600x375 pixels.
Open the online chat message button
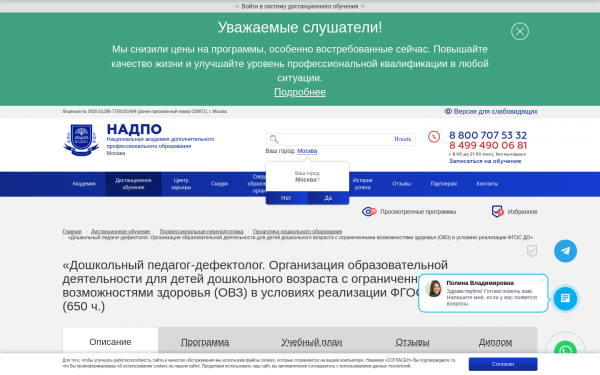(x=565, y=298)
